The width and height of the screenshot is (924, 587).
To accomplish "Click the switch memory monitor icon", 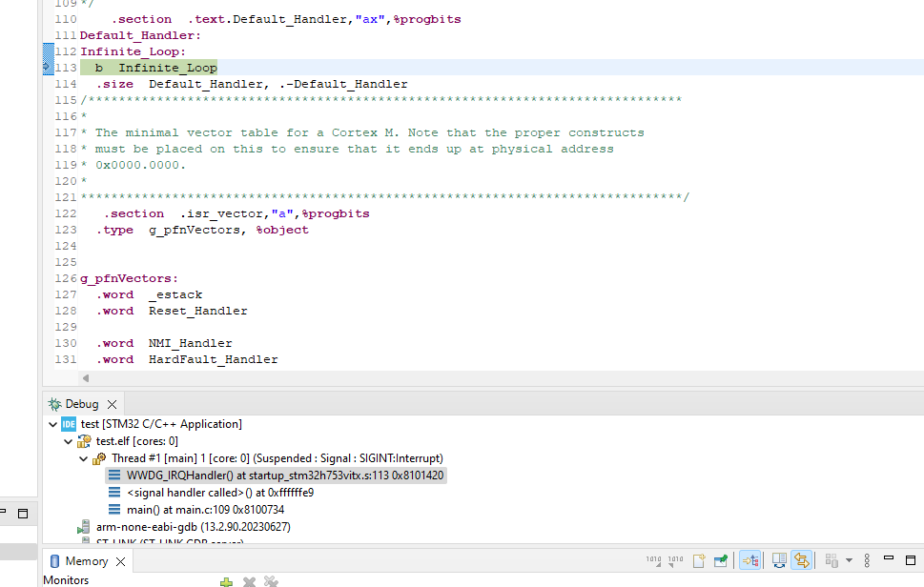I will tap(832, 560).
